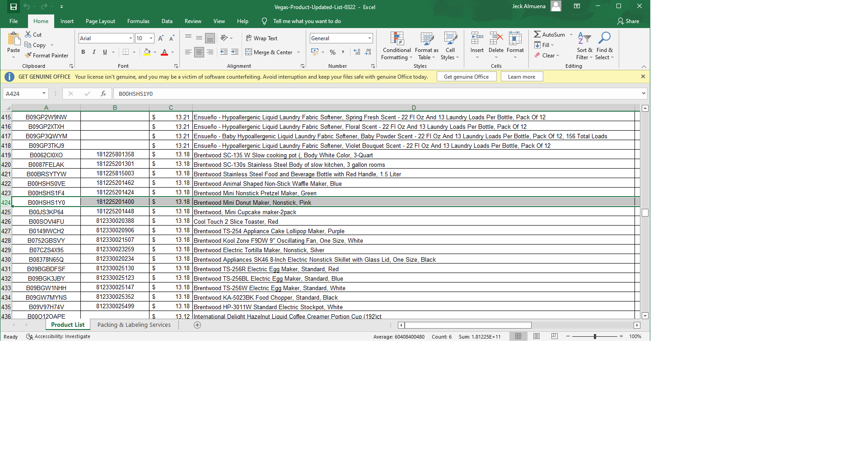Open Cell Styles gallery
The height and width of the screenshot is (471, 868).
click(450, 46)
